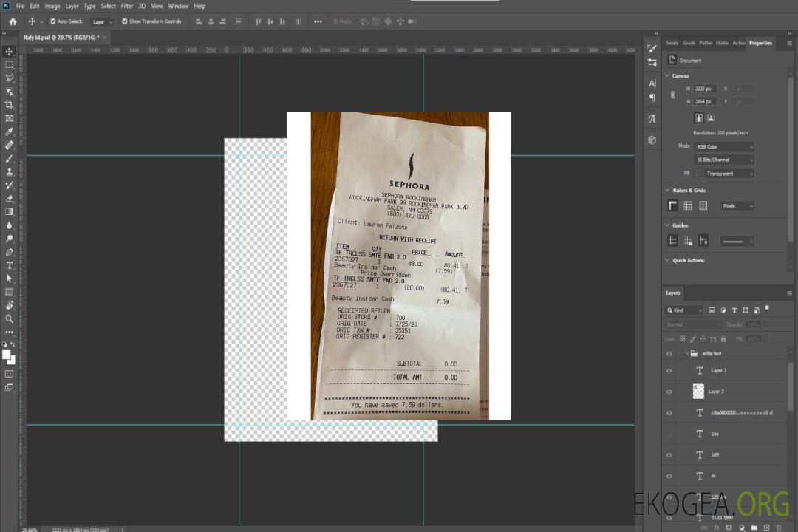Select the Clone Stamp tool
Viewport: 798px width, 532px height.
point(9,171)
